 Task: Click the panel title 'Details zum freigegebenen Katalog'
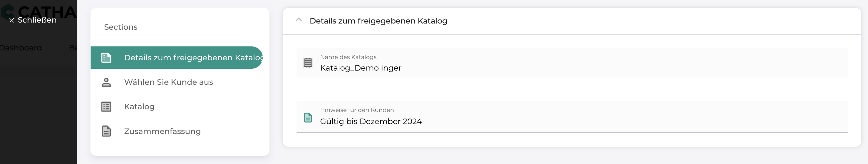click(378, 21)
